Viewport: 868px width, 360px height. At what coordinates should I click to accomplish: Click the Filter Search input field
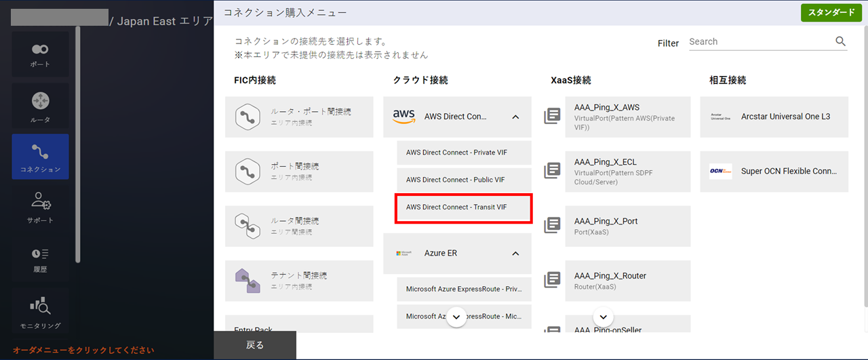pyautogui.click(x=759, y=41)
